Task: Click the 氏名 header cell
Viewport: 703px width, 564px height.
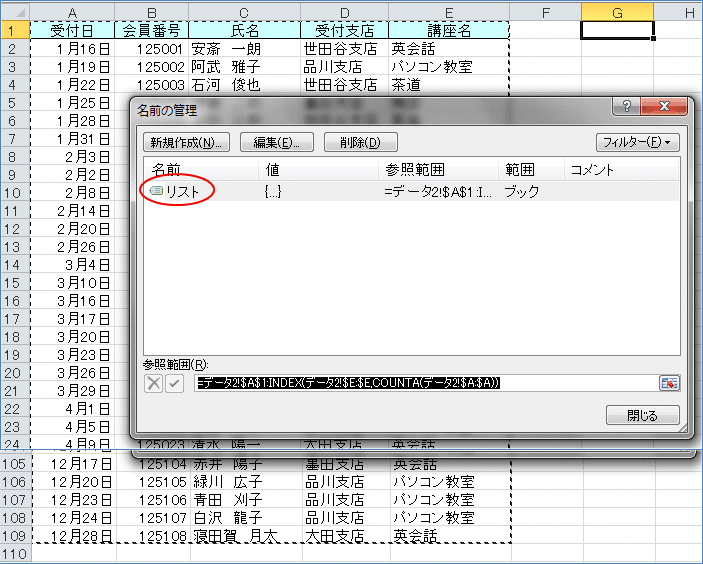Action: 244,30
